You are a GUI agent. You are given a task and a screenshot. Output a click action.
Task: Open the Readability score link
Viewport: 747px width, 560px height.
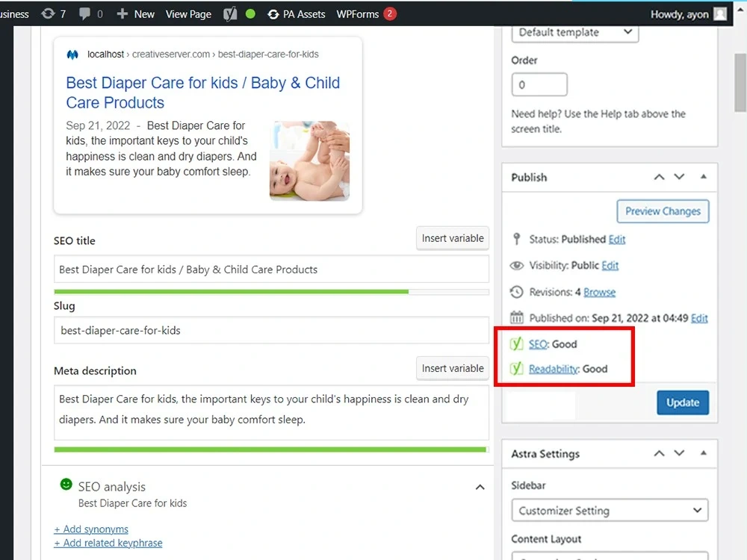tap(553, 369)
